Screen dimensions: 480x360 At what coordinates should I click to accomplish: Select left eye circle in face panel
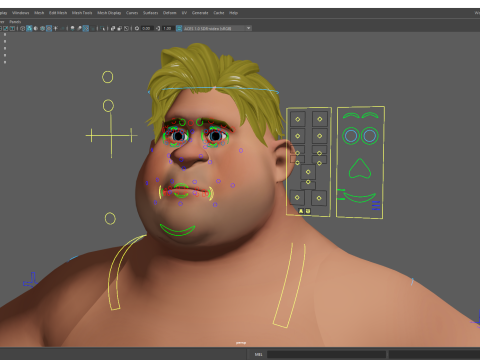[x=351, y=136]
